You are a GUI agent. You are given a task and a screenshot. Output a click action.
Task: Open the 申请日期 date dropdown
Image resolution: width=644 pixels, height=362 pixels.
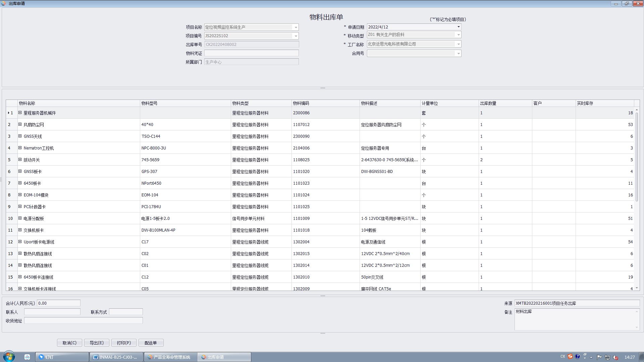458,27
